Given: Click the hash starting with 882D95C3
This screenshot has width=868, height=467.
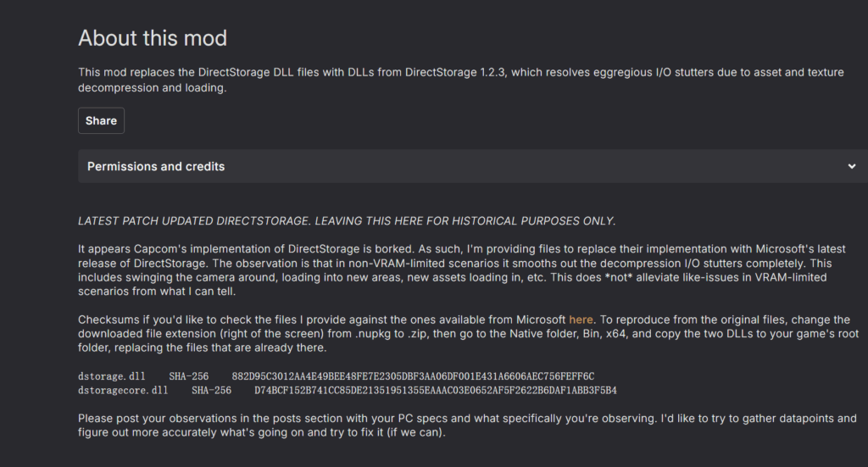Looking at the screenshot, I should click(x=413, y=375).
